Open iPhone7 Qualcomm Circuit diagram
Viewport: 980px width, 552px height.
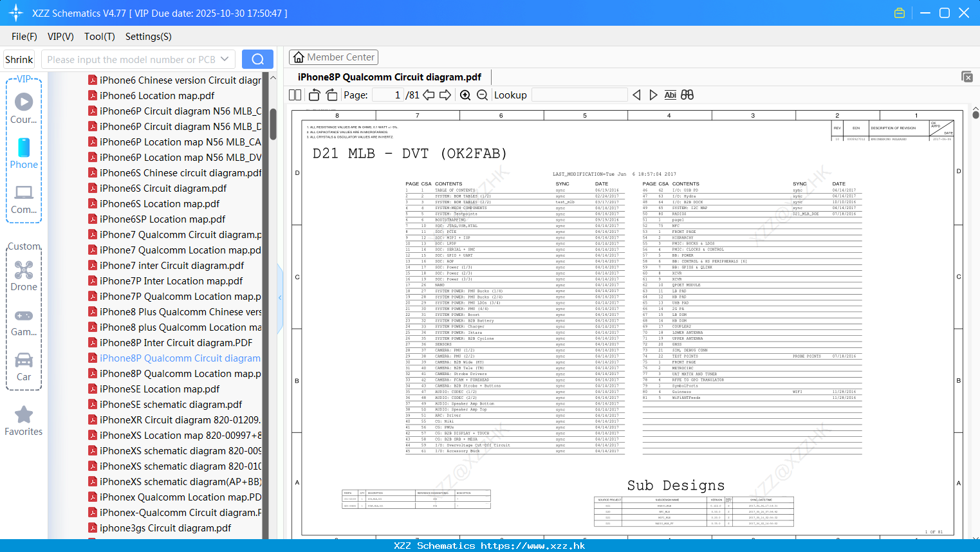(174, 235)
